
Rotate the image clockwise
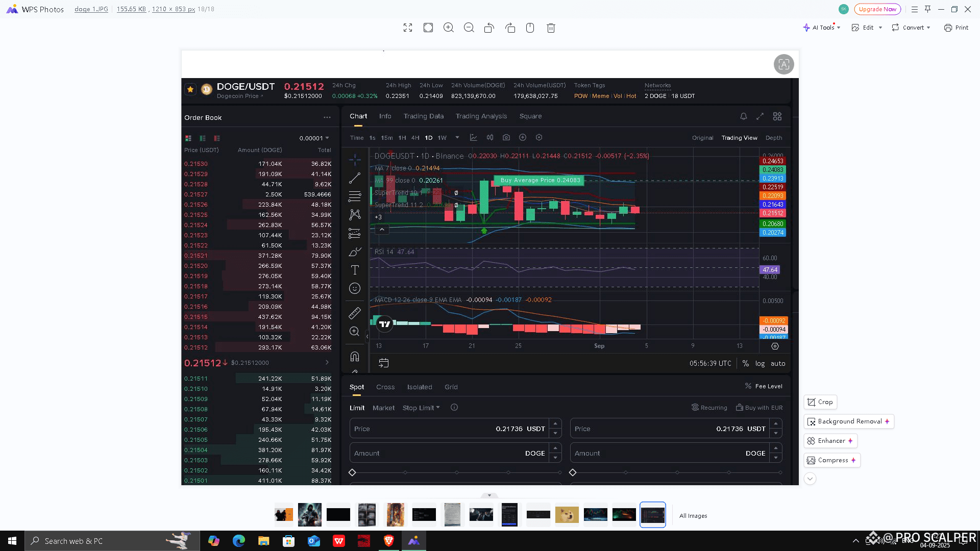510,28
